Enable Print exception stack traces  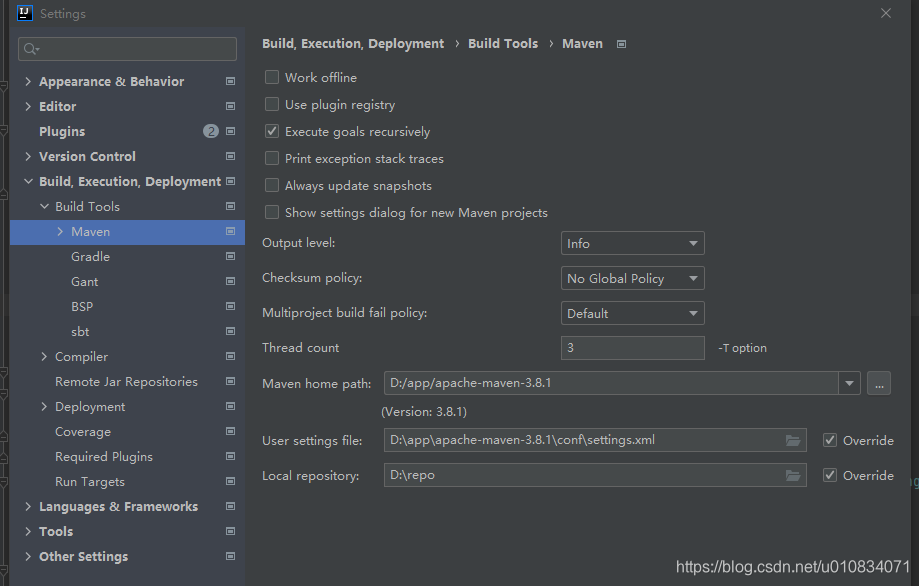272,158
